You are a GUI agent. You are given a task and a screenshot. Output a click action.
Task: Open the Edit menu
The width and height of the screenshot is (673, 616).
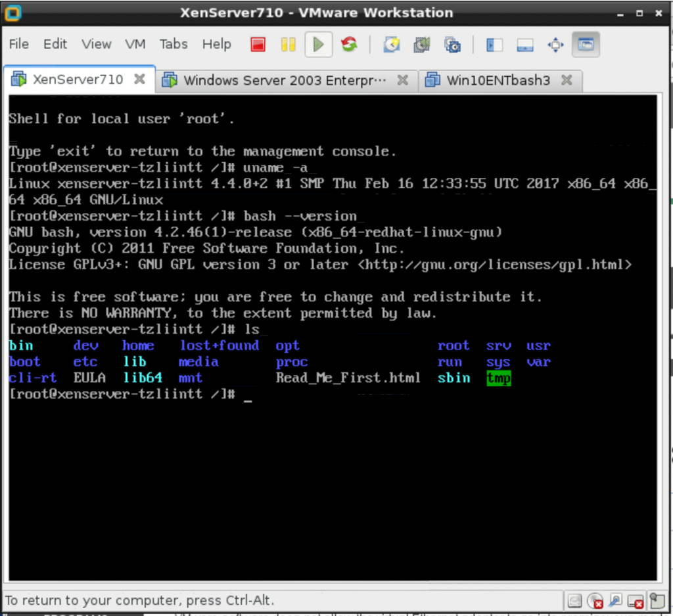point(55,44)
